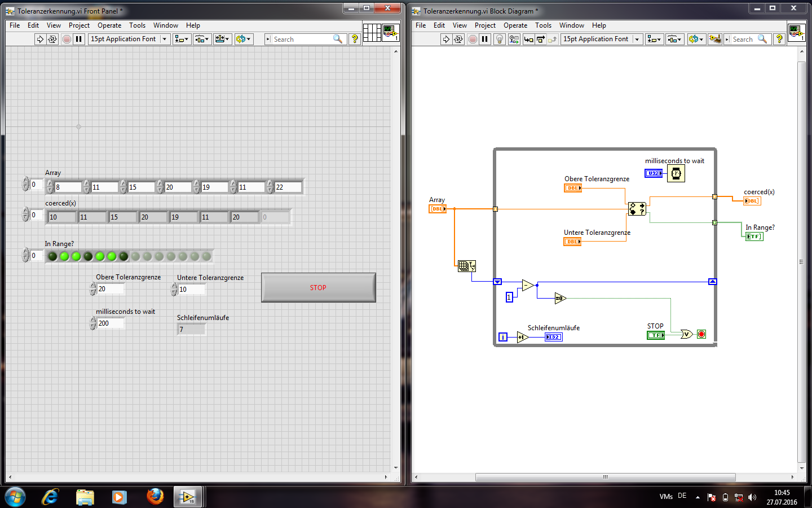The width and height of the screenshot is (812, 508).
Task: Open the Block Diagram font dropdown
Action: [602, 39]
